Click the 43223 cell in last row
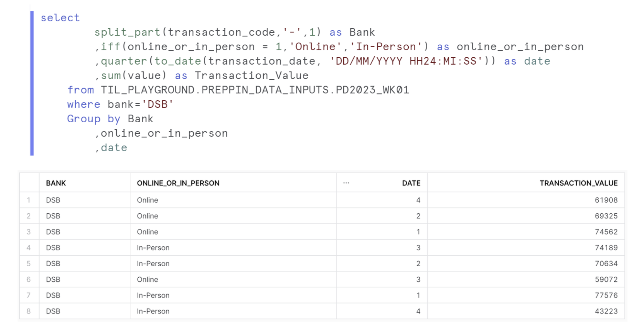Screen dimensions: 644x334 coord(606,311)
